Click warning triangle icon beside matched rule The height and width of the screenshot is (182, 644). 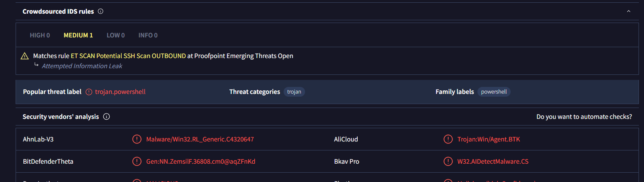[x=25, y=56]
